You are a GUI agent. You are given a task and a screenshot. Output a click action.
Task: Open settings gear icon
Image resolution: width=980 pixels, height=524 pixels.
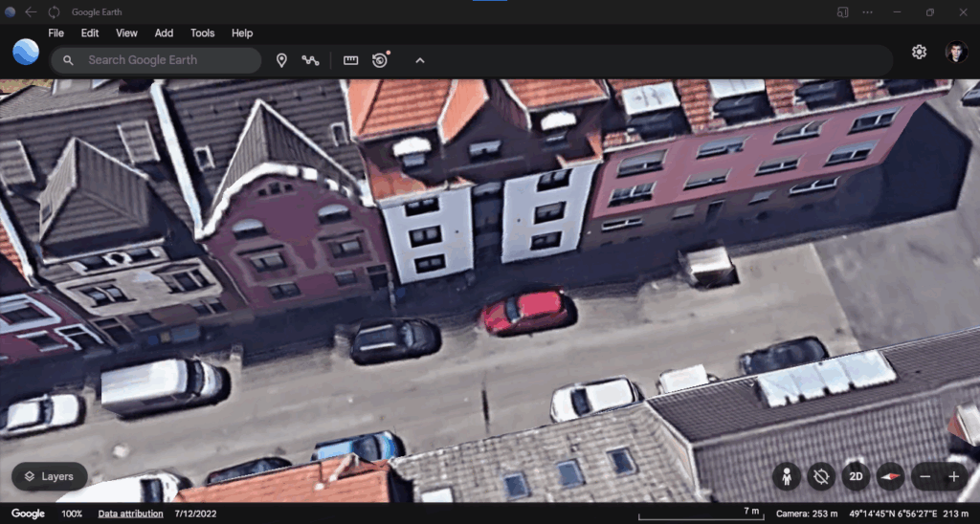pyautogui.click(x=919, y=52)
